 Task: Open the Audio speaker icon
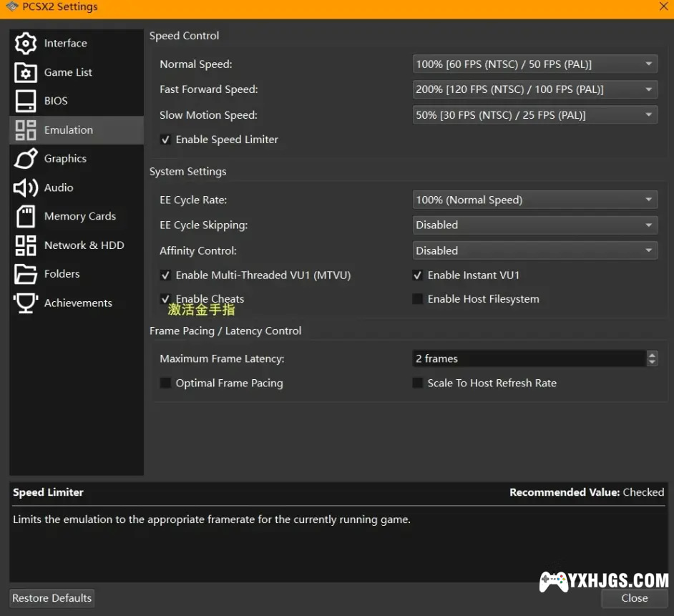[26, 187]
